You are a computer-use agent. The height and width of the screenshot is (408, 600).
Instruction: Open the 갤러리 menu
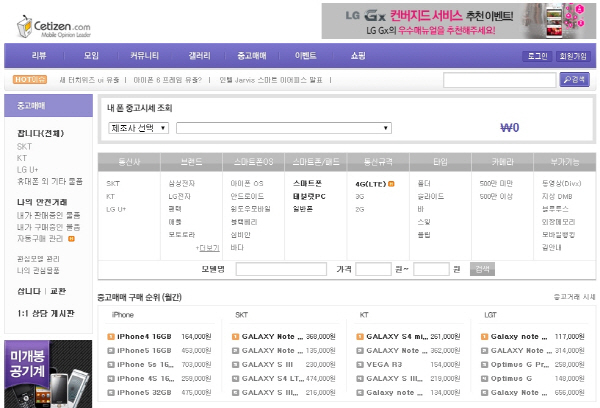199,55
